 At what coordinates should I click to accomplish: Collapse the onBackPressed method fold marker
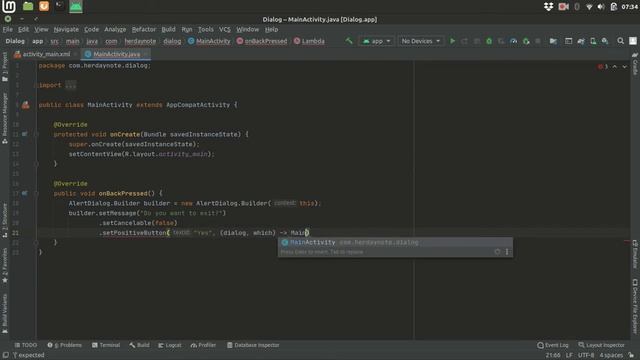(36, 193)
